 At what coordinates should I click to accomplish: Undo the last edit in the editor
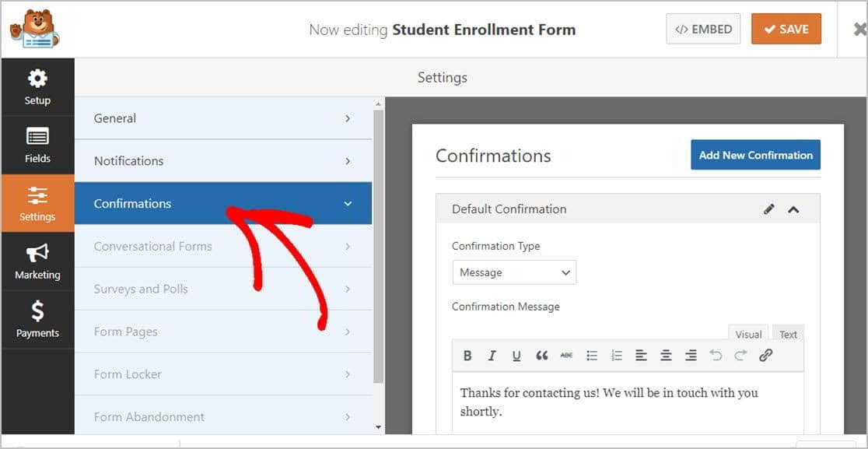pos(716,356)
